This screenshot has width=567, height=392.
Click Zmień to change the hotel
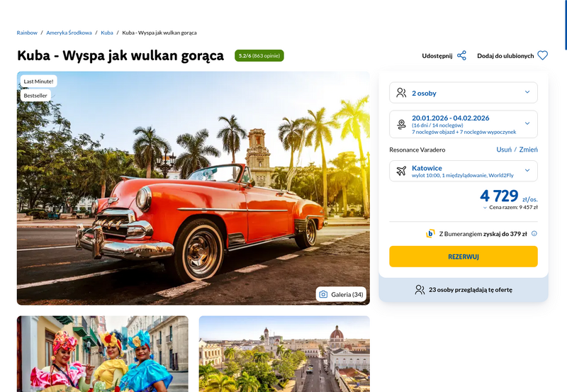pos(528,150)
